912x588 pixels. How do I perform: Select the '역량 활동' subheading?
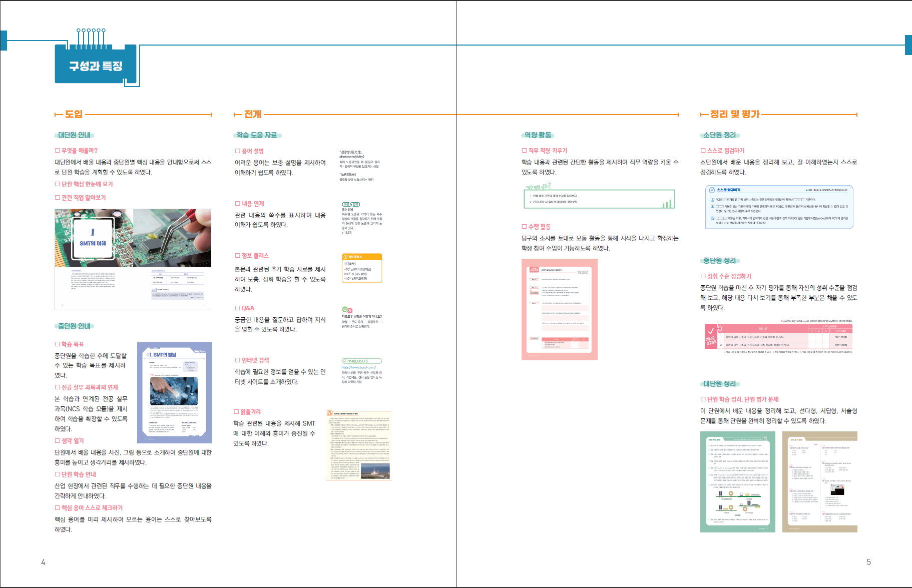[538, 135]
